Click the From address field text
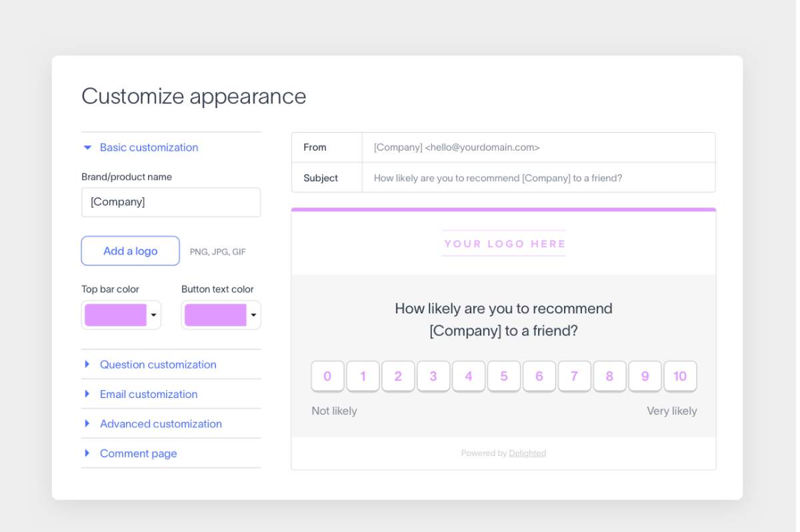 (x=457, y=147)
